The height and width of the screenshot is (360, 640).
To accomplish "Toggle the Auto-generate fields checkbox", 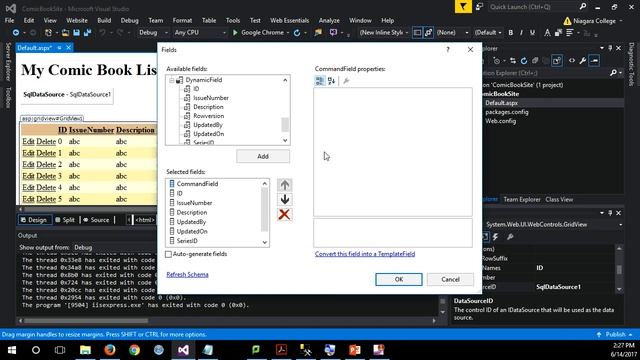I will 168,254.
